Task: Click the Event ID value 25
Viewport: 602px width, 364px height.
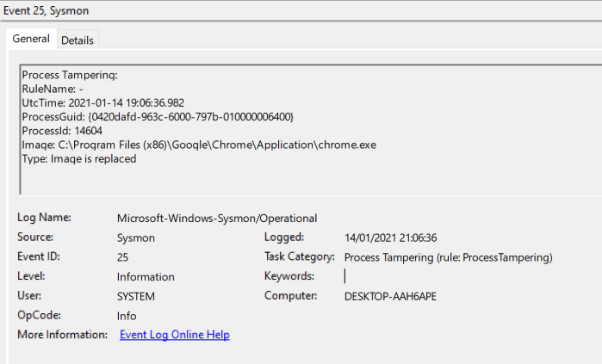Action: coord(123,257)
